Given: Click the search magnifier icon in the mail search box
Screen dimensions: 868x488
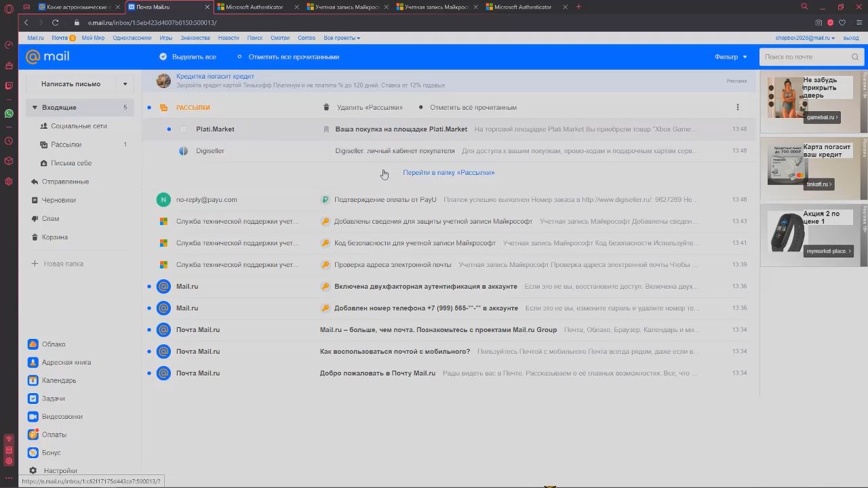Looking at the screenshot, I should tap(855, 57).
